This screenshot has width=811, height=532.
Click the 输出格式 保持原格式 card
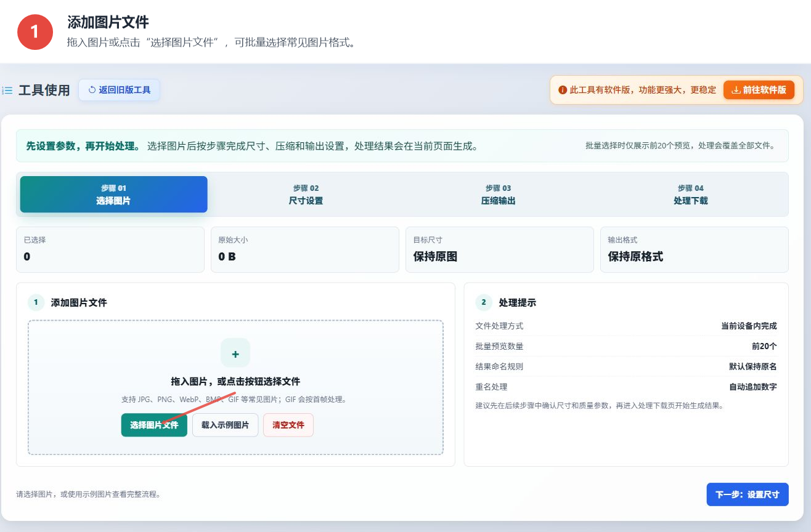695,249
